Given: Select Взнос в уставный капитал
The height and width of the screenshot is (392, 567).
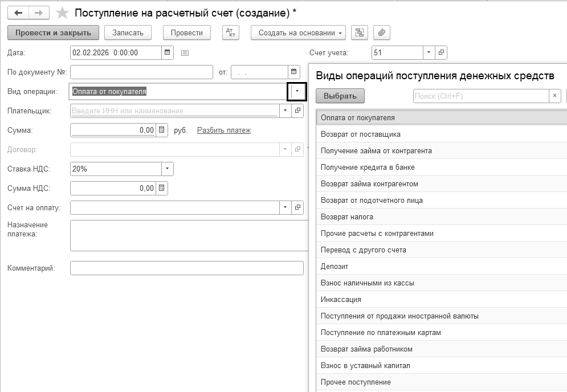Looking at the screenshot, I should [x=365, y=366].
